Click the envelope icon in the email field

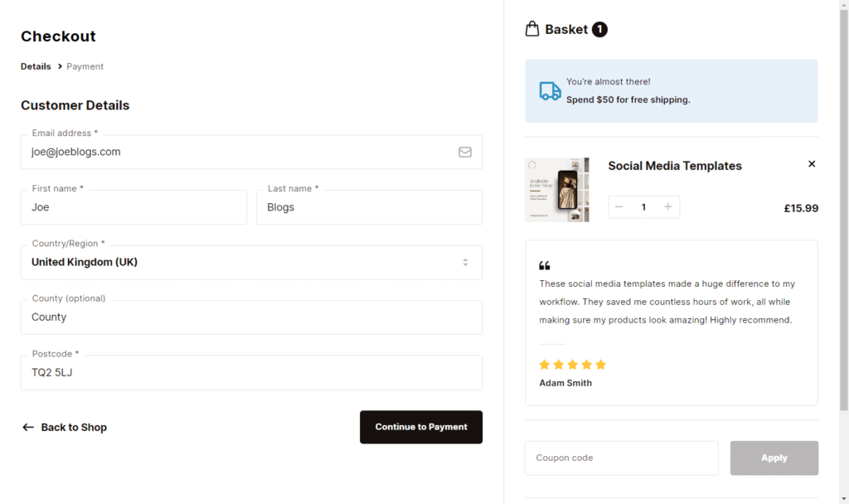465,152
